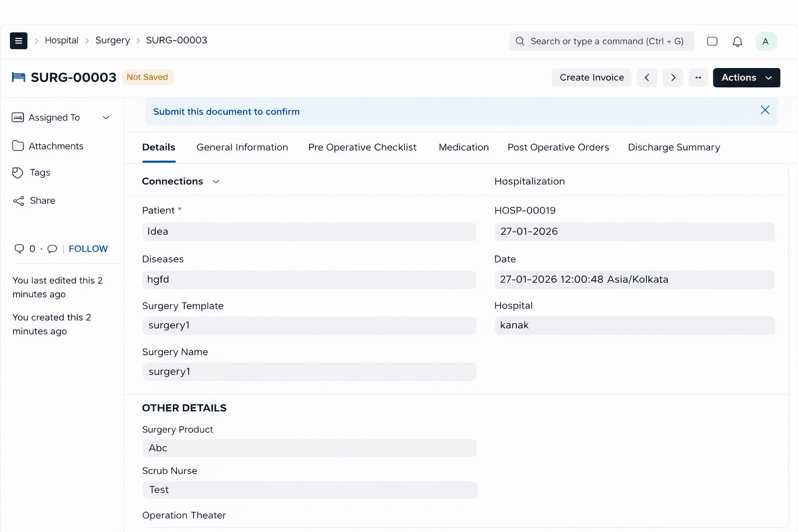Go to next document arrow
The image size is (798, 532).
(x=673, y=77)
